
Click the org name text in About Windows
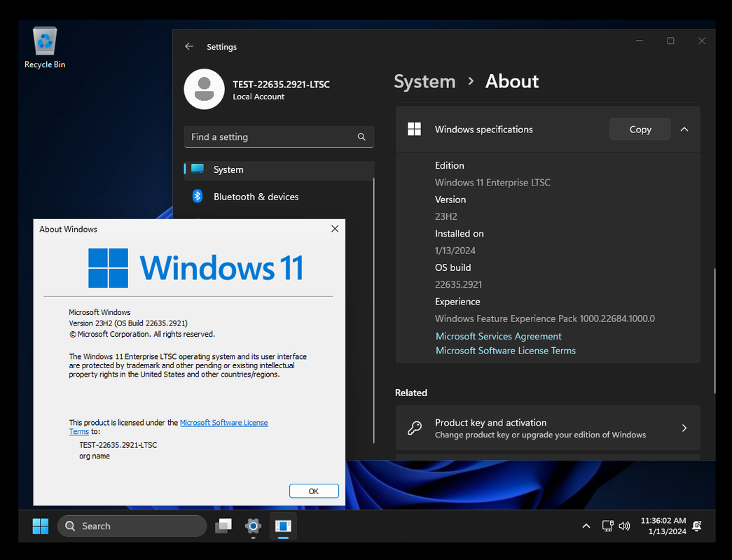(x=95, y=456)
